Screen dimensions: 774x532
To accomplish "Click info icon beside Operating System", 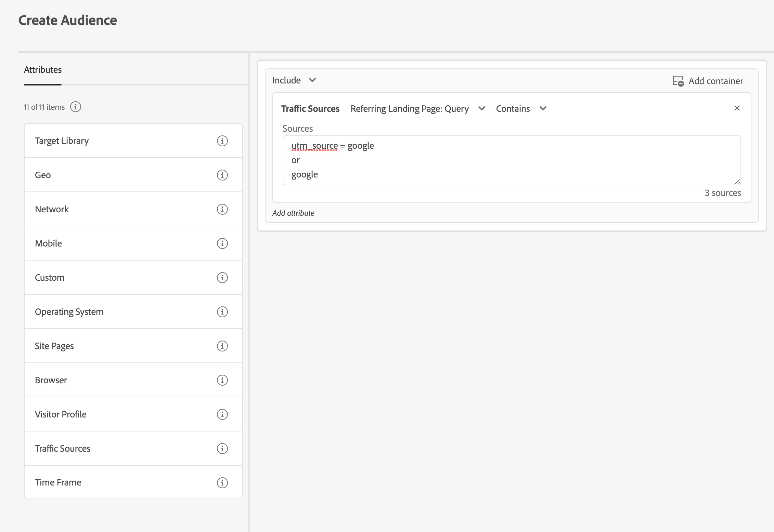I will (x=222, y=312).
